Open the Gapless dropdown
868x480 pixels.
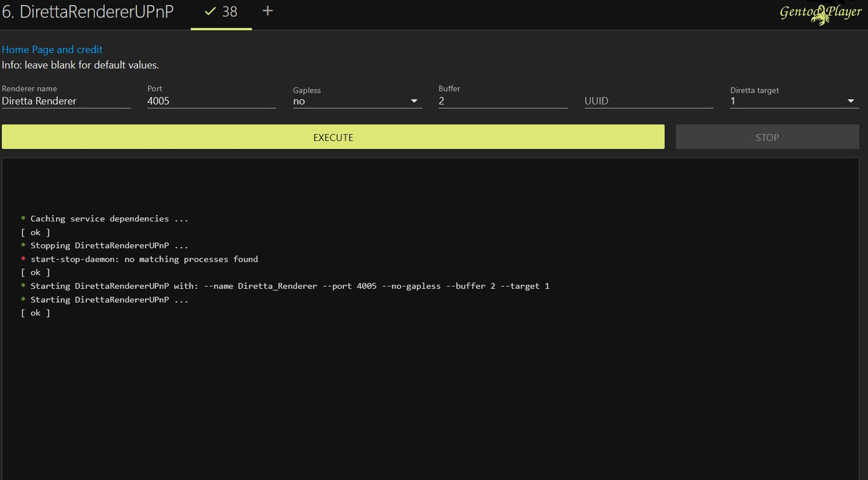357,101
